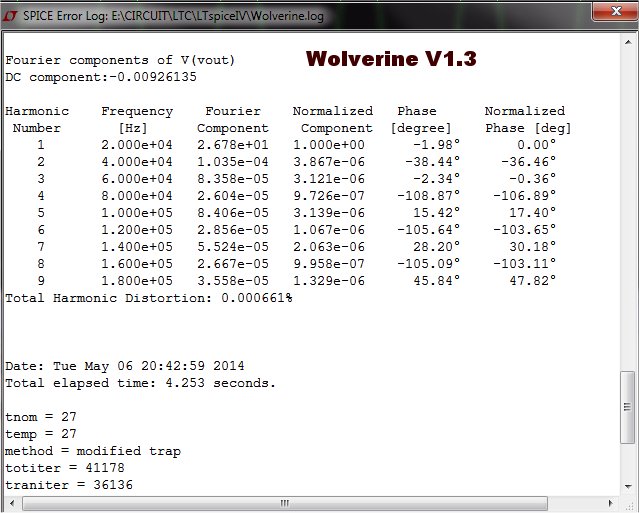Click frequency value 6.000e+04
The height and width of the screenshot is (513, 639).
[137, 179]
